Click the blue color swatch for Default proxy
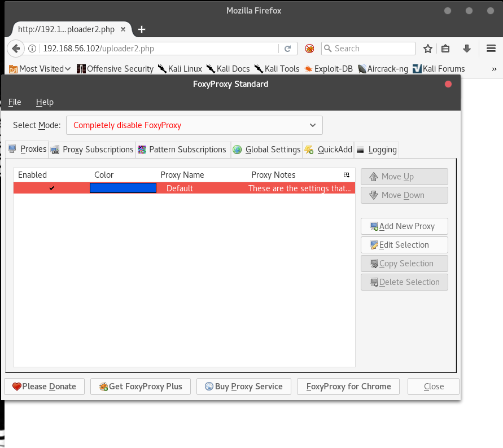The height and width of the screenshot is (448, 503). (x=123, y=188)
